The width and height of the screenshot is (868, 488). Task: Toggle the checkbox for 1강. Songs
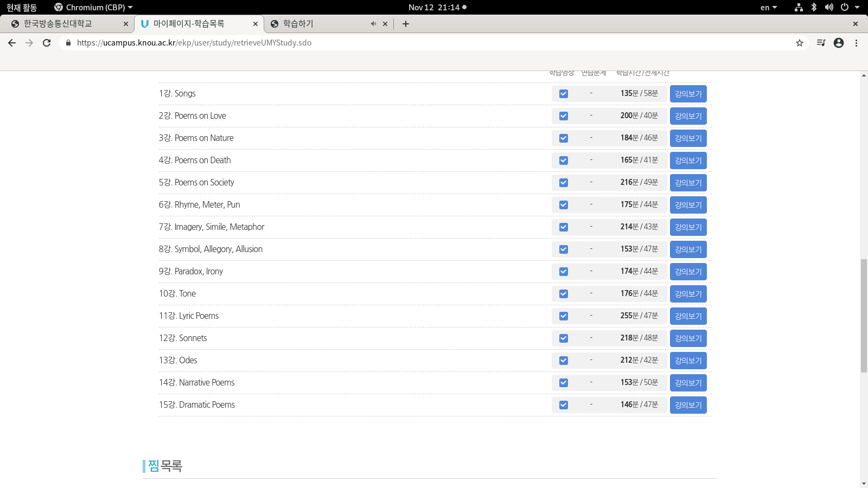[564, 94]
